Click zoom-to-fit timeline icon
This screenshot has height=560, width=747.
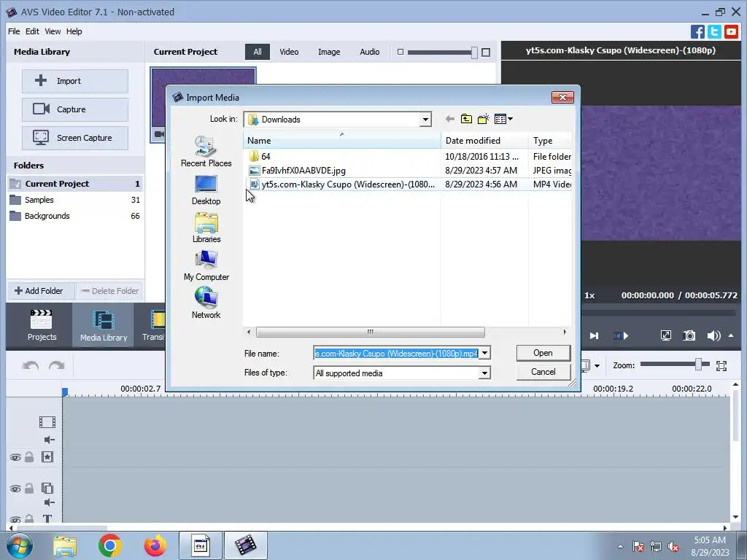pos(721,366)
